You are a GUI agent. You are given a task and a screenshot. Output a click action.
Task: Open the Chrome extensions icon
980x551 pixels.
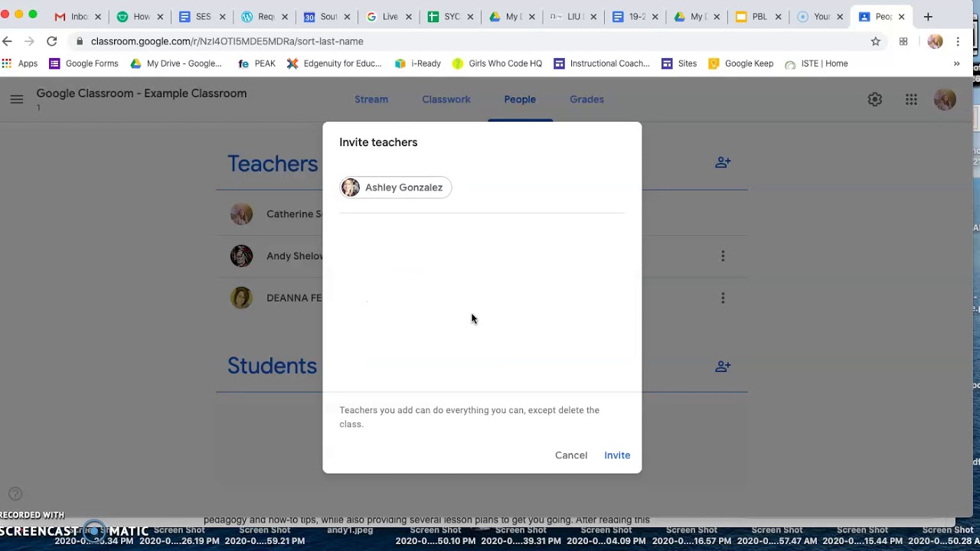tap(903, 41)
